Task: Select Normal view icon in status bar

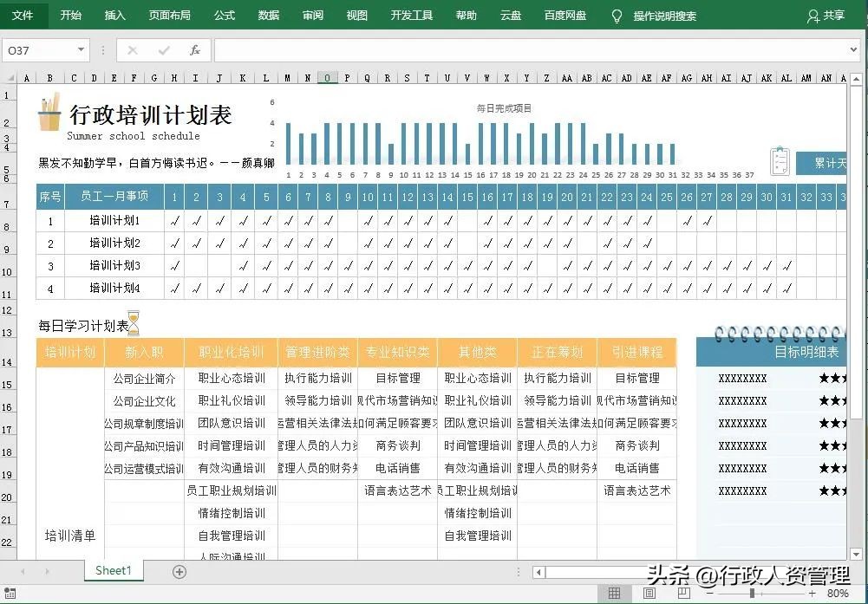Action: (x=614, y=593)
